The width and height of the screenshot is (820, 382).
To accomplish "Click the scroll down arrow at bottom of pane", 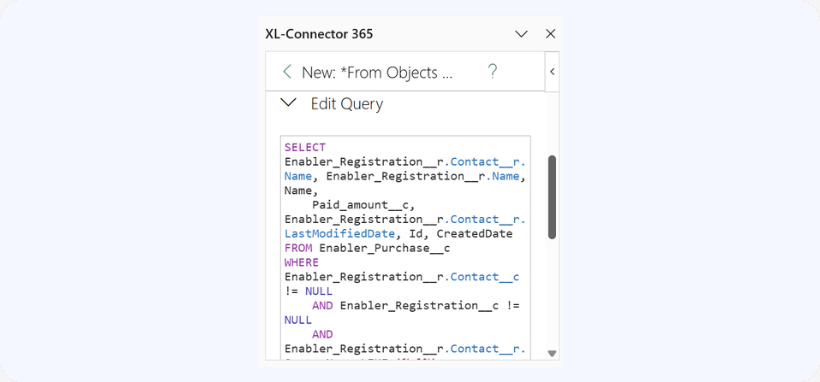I will point(552,354).
